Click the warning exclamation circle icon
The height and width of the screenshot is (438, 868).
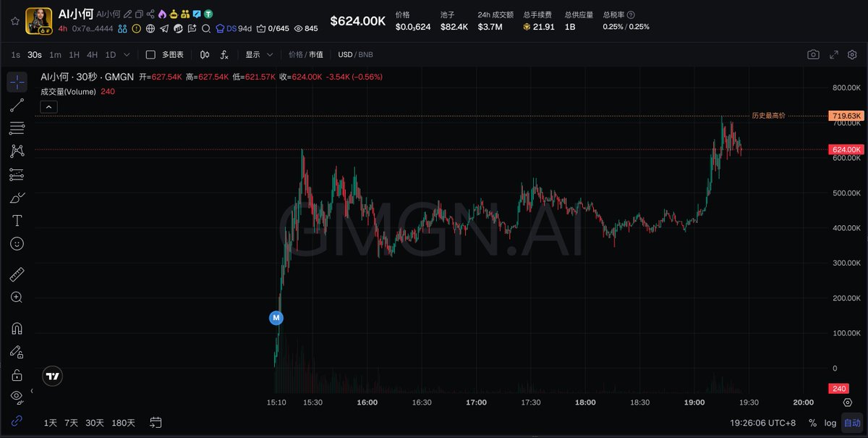pos(137,28)
